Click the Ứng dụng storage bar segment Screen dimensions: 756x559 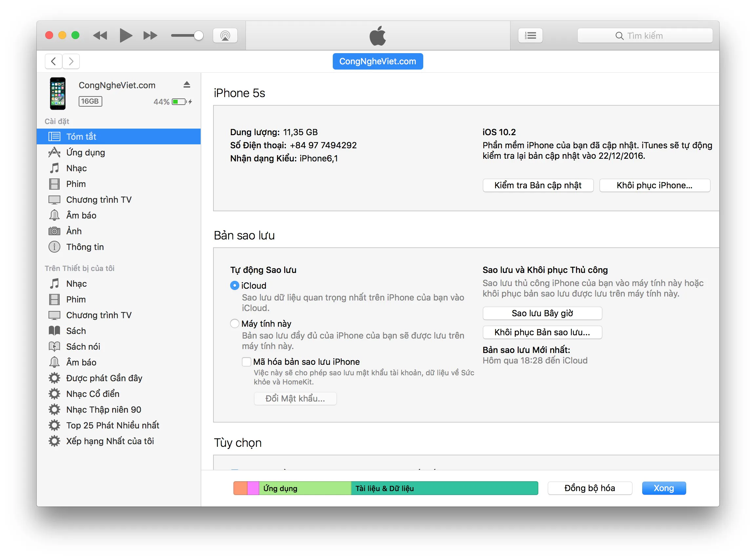click(x=305, y=488)
